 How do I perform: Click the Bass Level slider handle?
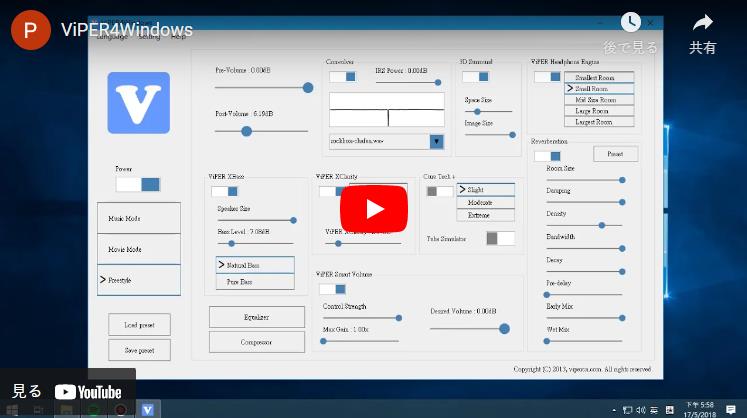tap(232, 244)
